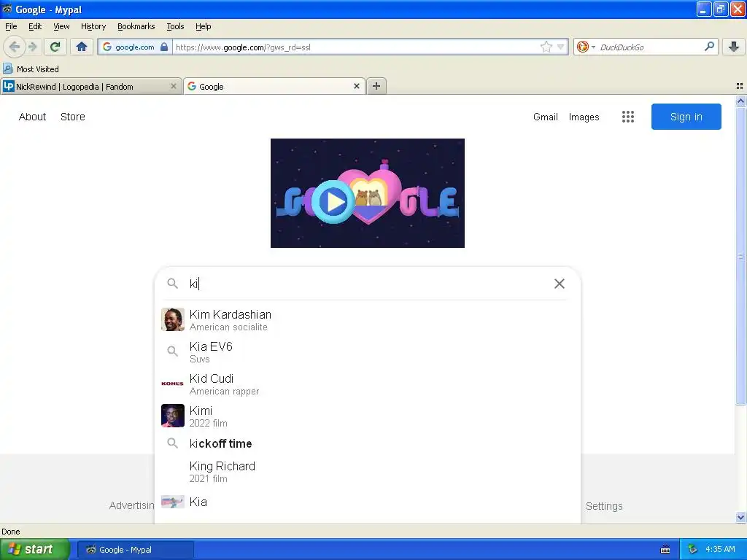The width and height of the screenshot is (747, 560).
Task: Click the About link
Action: (32, 117)
